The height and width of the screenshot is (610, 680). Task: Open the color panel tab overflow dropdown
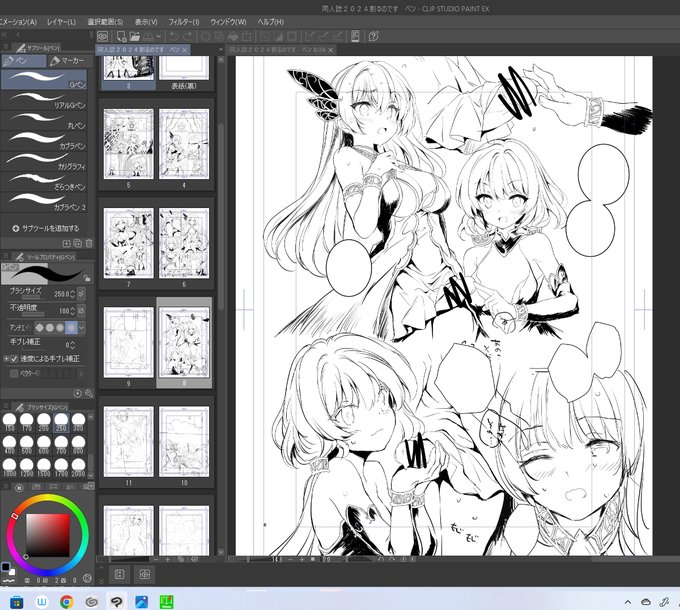91,487
